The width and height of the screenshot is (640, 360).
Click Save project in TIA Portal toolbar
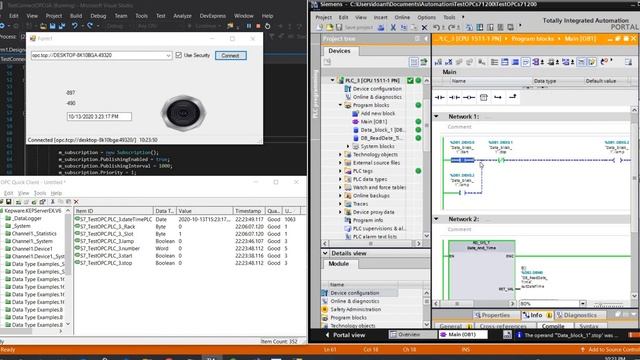pyautogui.click(x=355, y=27)
